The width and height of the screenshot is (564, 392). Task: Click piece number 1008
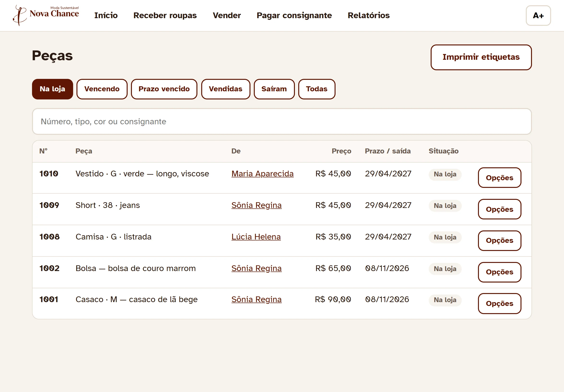coord(50,237)
